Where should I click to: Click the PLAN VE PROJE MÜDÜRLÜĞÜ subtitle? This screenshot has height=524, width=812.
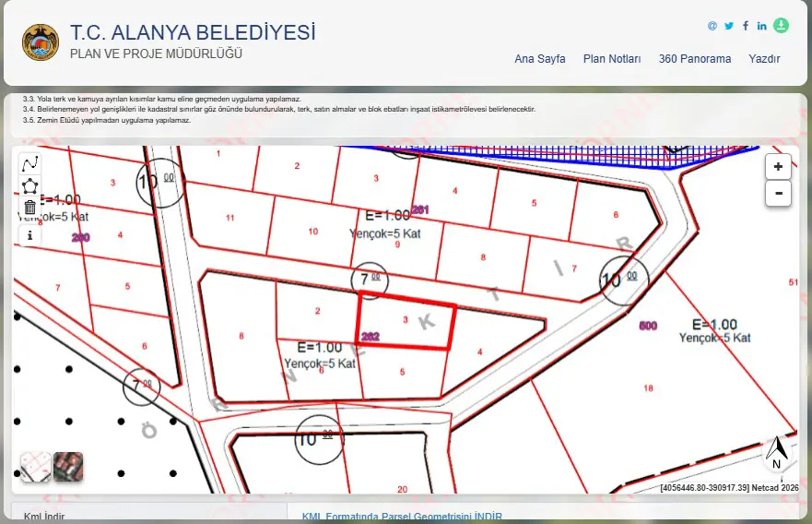click(x=156, y=54)
